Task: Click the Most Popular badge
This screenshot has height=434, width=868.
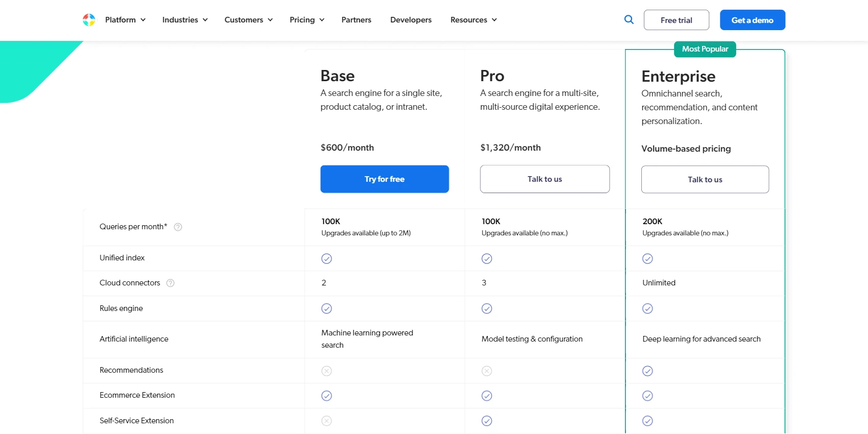Action: coord(705,49)
